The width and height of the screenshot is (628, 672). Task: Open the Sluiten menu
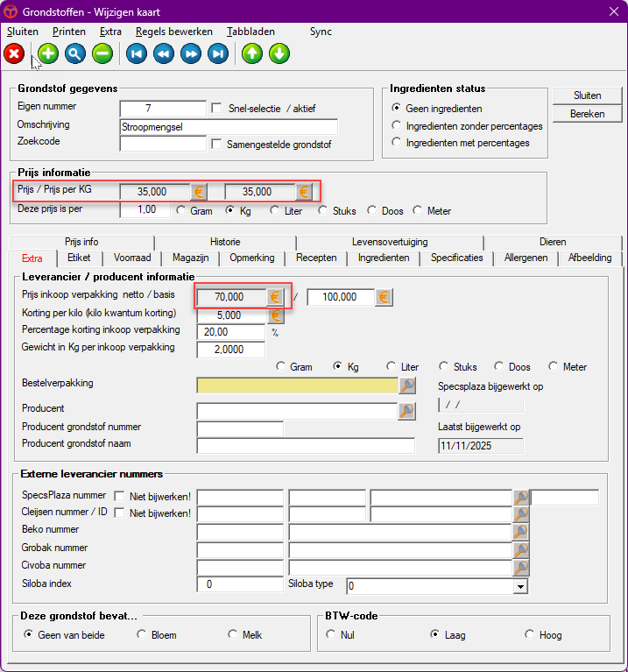coord(23,32)
